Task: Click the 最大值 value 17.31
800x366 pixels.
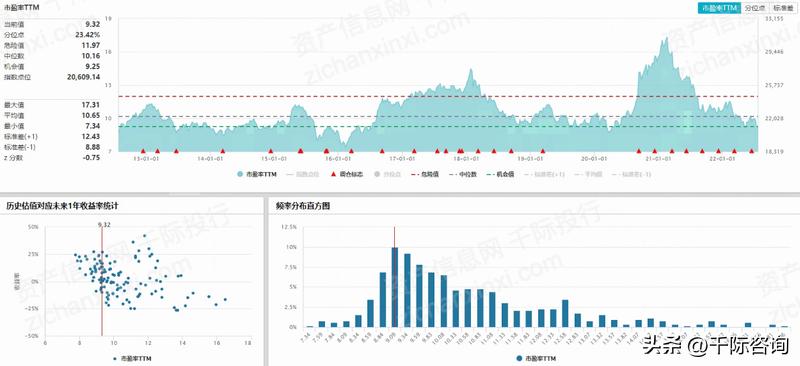Action: (x=91, y=105)
